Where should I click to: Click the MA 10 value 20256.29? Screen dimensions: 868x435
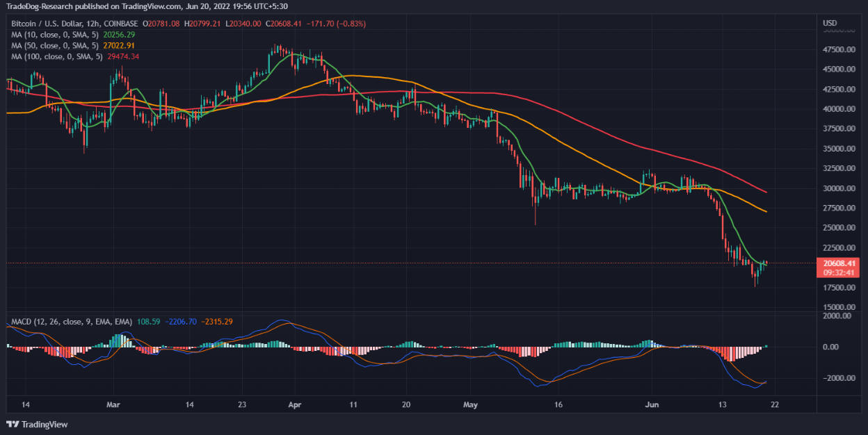click(118, 33)
